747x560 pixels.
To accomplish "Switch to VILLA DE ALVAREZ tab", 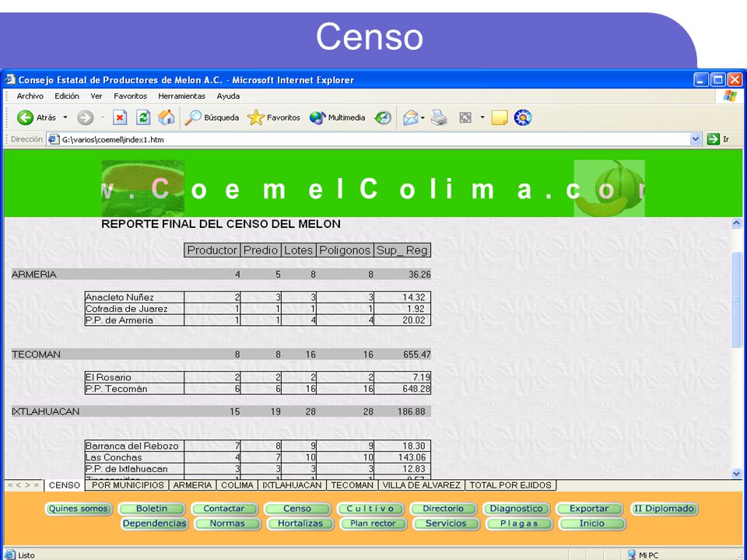I will (422, 485).
